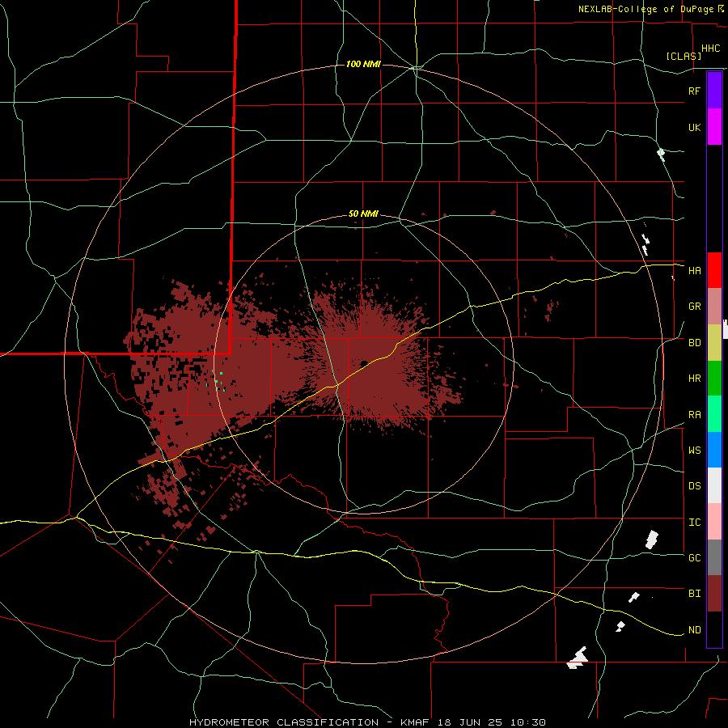This screenshot has width=728, height=728.
Task: Select the HA legend label
Action: pos(694,270)
